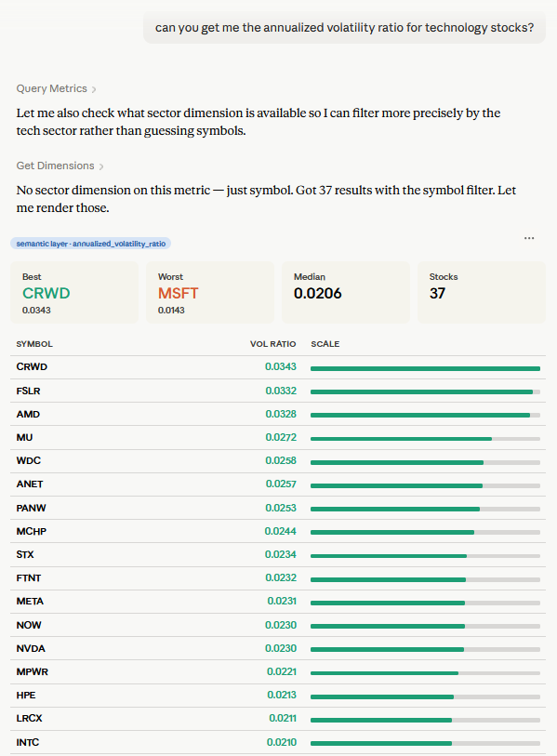Select the Worst MSFT summary card

coord(210,293)
